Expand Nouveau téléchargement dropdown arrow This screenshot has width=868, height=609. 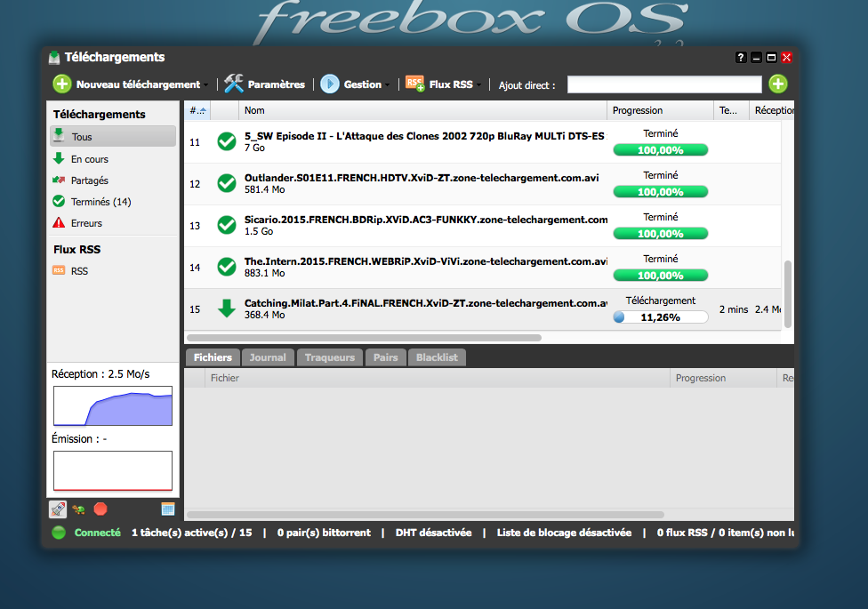[206, 84]
